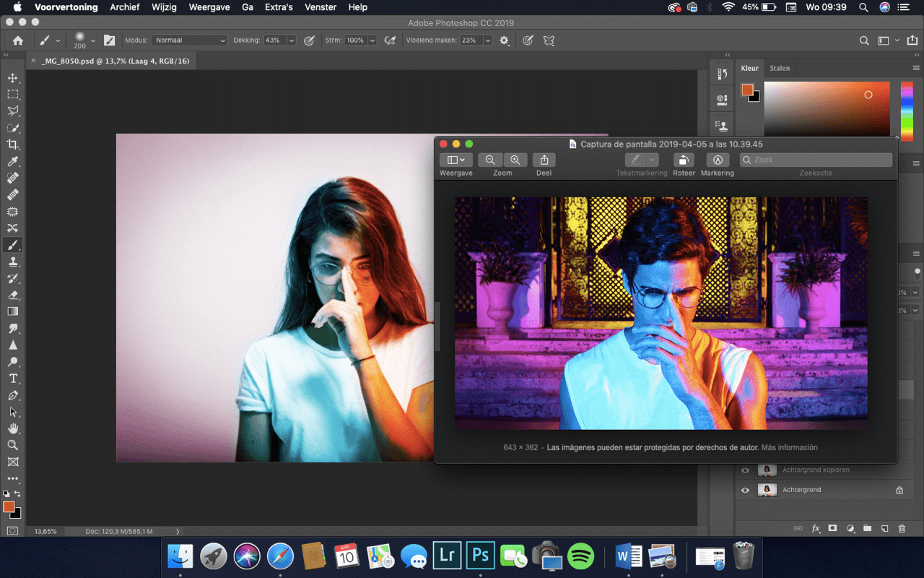Hide the Achtergrond layer
This screenshot has height=578, width=924.
point(746,490)
